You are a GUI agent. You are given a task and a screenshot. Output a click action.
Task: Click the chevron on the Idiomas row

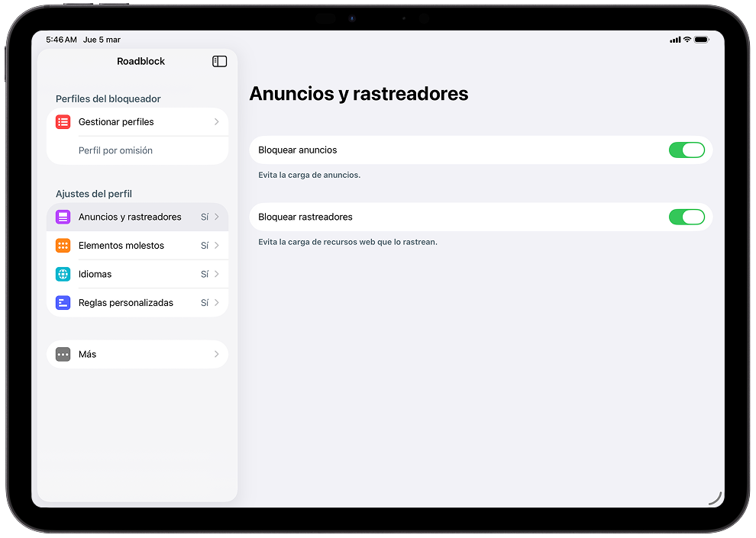pyautogui.click(x=217, y=274)
